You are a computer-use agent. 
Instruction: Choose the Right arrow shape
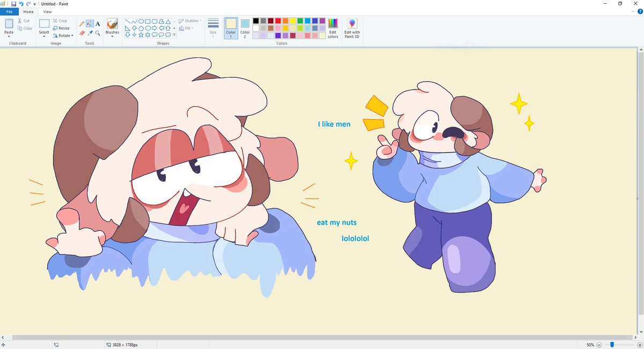point(155,28)
